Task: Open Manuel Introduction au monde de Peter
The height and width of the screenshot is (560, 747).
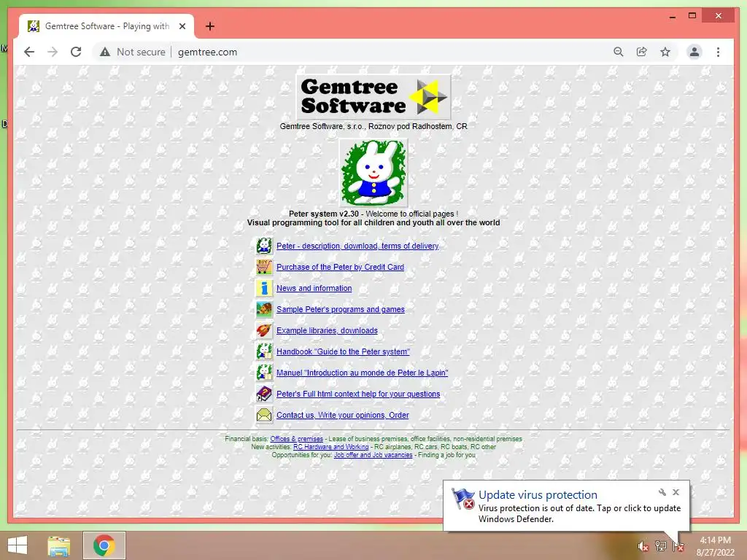Action: pyautogui.click(x=362, y=373)
